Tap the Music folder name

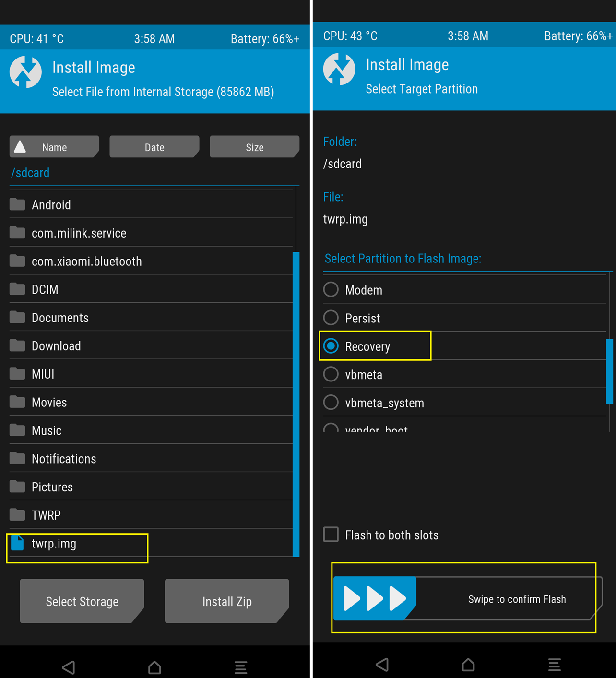tap(47, 431)
